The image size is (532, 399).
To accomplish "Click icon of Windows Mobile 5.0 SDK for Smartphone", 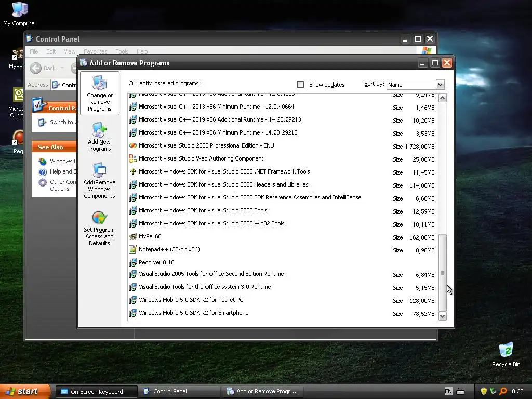I will click(132, 313).
